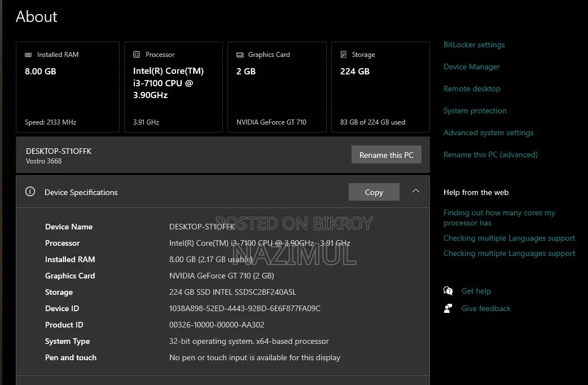Click the Product ID value 00326-10000-00000-AA302
The width and height of the screenshot is (588, 385).
coord(217,325)
